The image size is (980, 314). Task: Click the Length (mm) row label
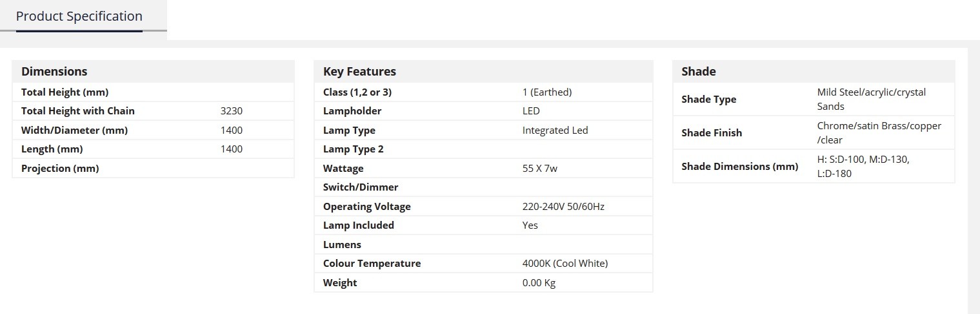(x=52, y=149)
